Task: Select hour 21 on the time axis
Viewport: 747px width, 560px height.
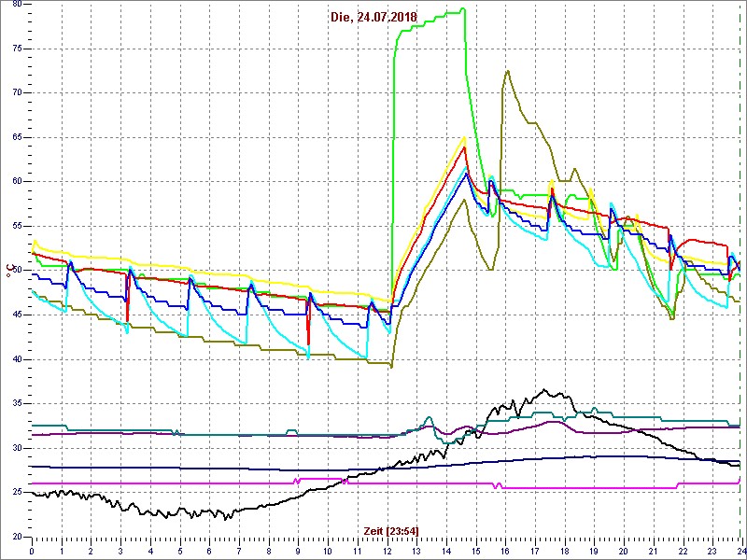Action: click(654, 552)
